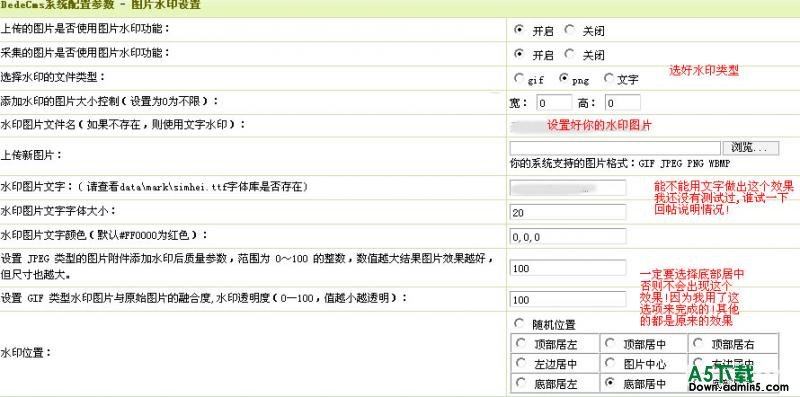Choose 顶部居左 watermark position

click(x=520, y=343)
